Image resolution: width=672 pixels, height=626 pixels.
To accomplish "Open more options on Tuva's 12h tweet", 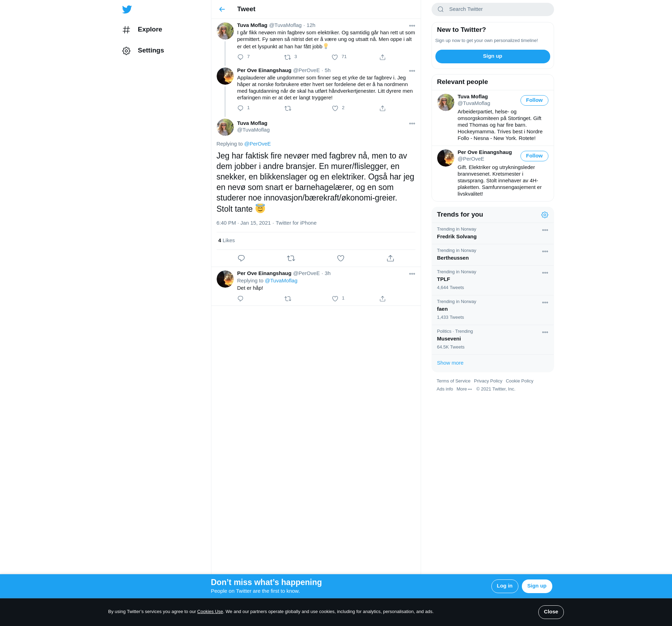I will click(x=412, y=26).
